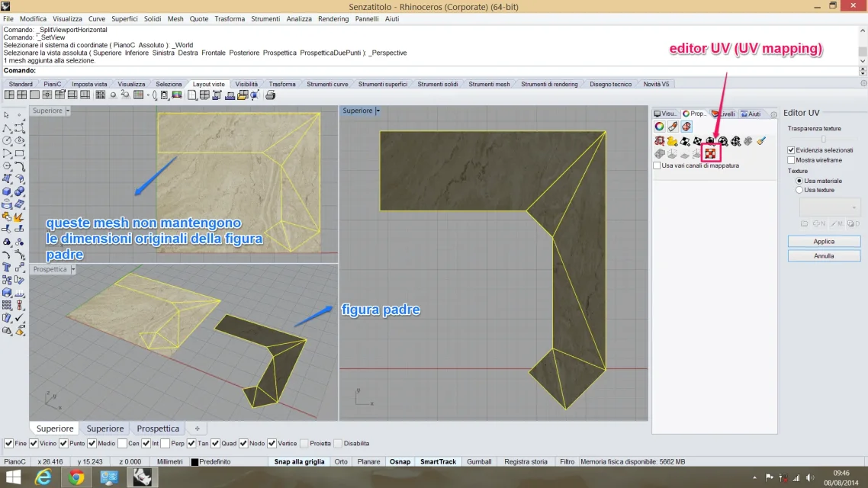Open the Rendering menu
868x488 pixels.
tap(333, 19)
